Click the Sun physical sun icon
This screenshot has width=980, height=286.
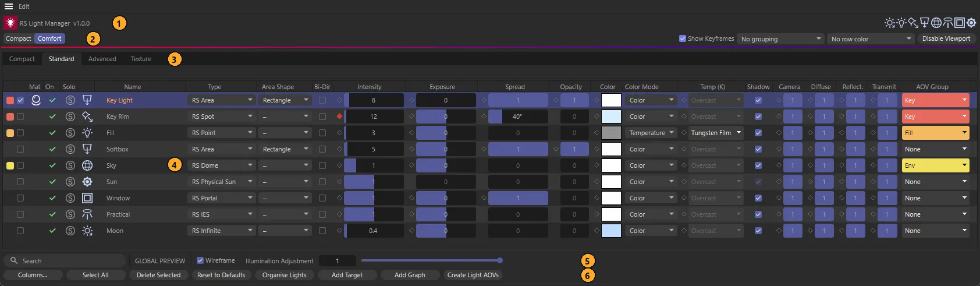click(x=87, y=182)
